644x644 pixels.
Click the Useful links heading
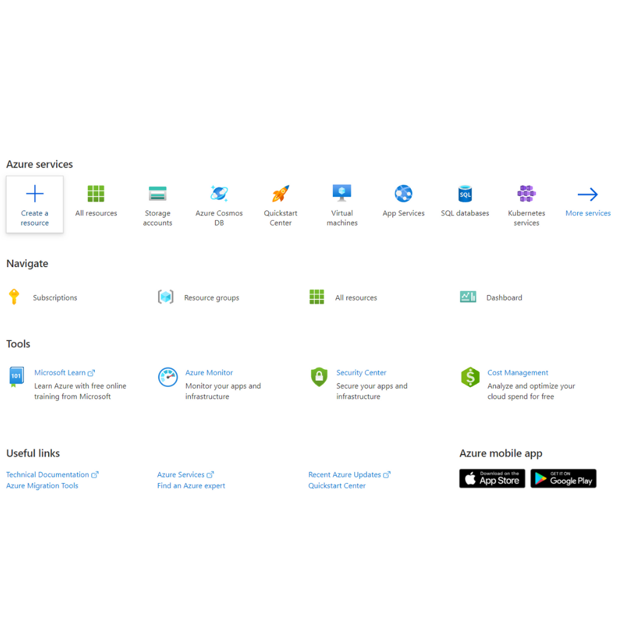(33, 453)
